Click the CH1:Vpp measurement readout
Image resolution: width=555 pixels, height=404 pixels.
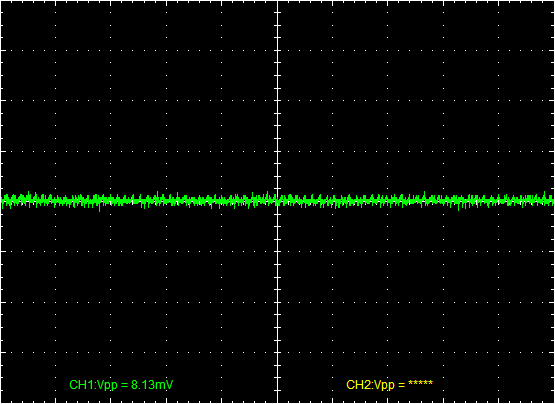121,385
